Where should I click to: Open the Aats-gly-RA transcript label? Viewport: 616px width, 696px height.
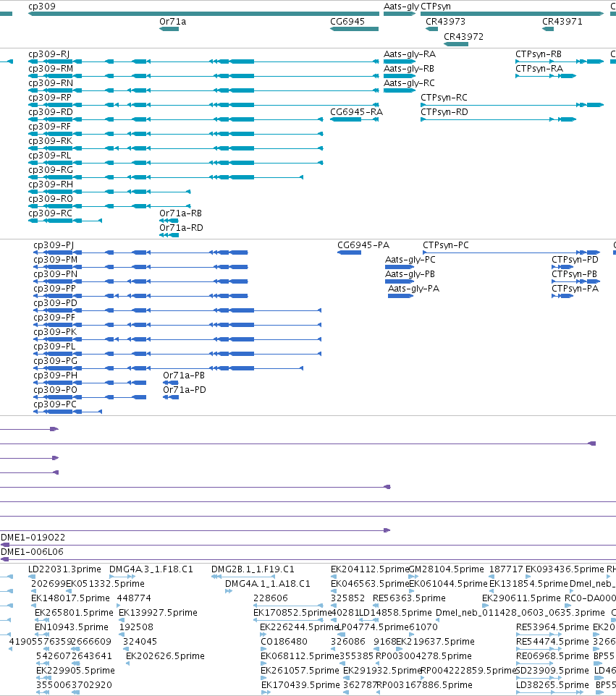pos(410,54)
